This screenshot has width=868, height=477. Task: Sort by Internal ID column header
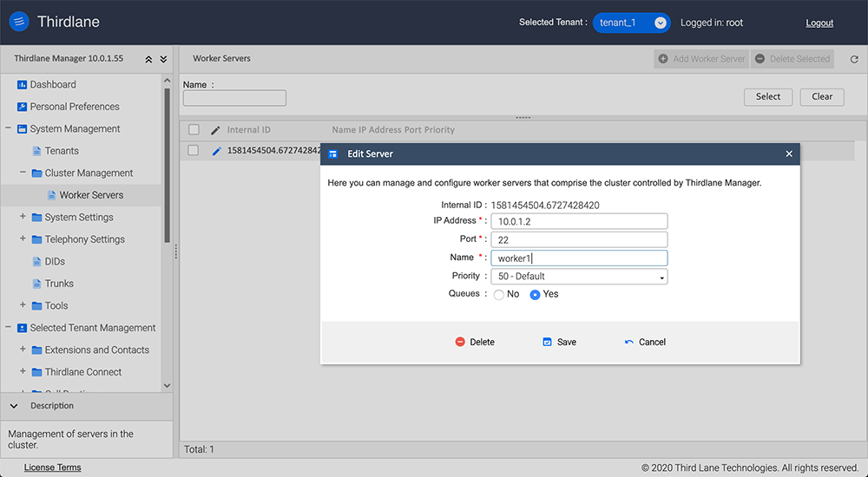248,130
